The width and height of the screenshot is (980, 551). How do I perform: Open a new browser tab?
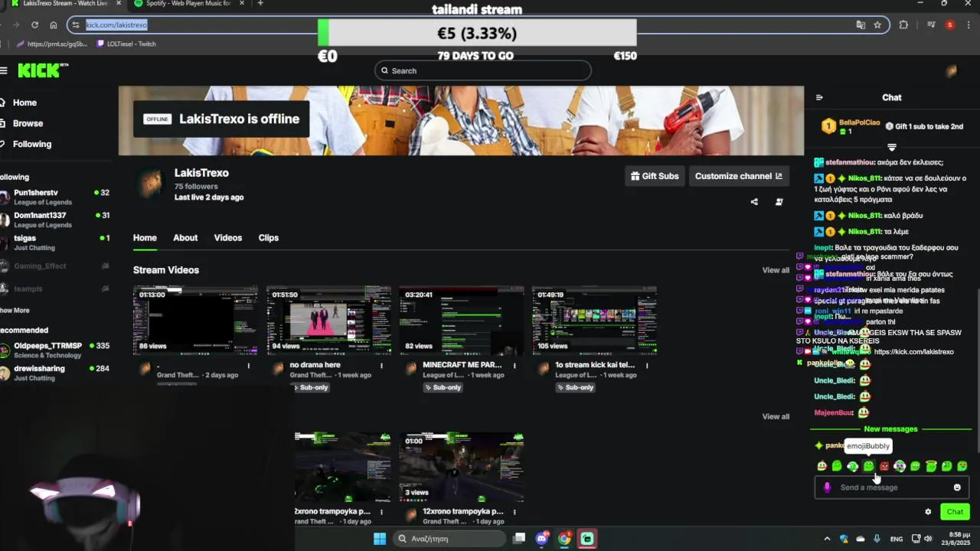[x=260, y=4]
